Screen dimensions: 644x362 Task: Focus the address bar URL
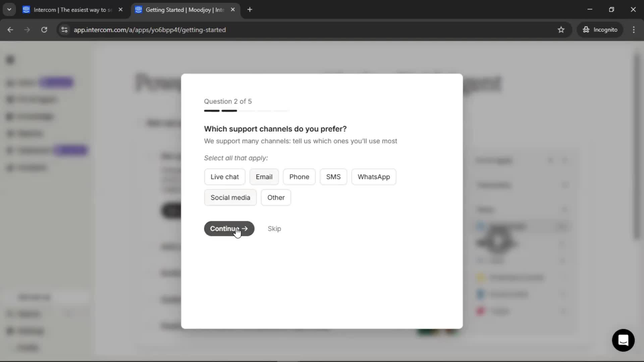[150, 30]
